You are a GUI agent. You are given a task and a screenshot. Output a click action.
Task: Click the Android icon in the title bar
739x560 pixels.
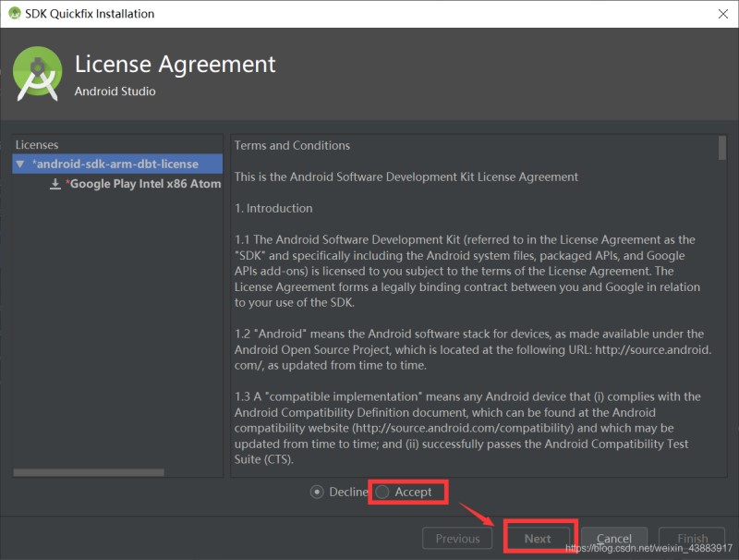(x=15, y=14)
